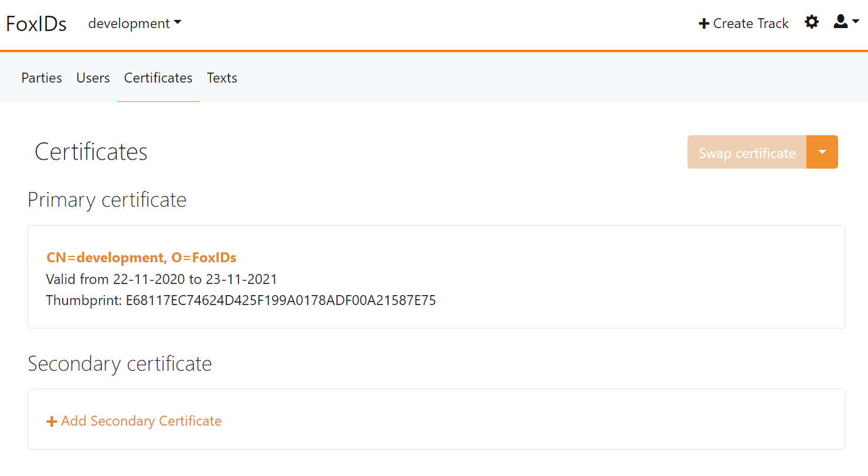Viewport: 868px width, 476px height.
Task: Click the gear icon in top bar
Action: (x=812, y=22)
